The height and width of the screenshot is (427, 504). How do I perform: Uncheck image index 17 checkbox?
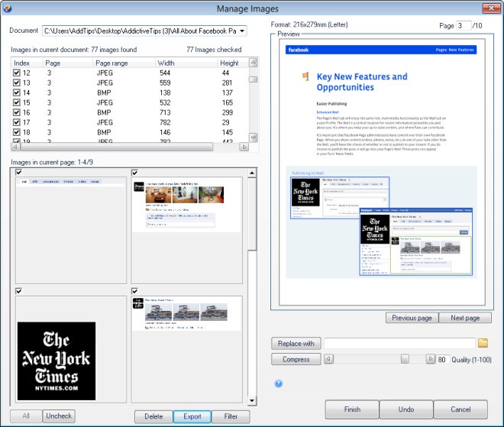[x=17, y=122]
